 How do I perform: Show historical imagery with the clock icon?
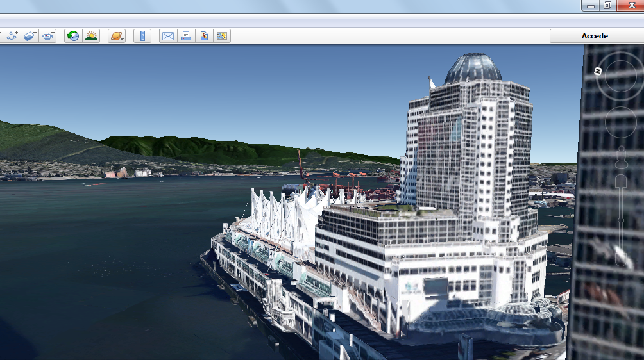pyautogui.click(x=73, y=36)
